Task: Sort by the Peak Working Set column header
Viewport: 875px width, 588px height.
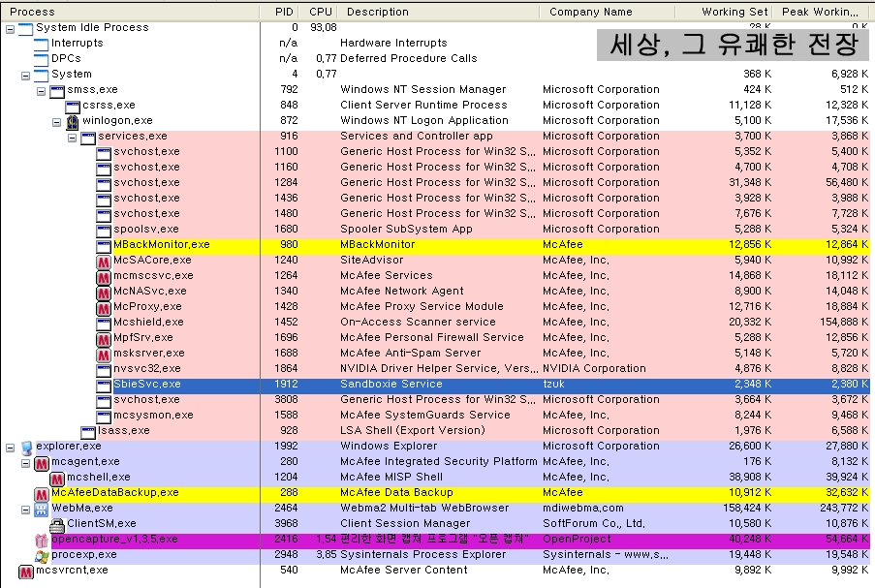Action: point(822,12)
